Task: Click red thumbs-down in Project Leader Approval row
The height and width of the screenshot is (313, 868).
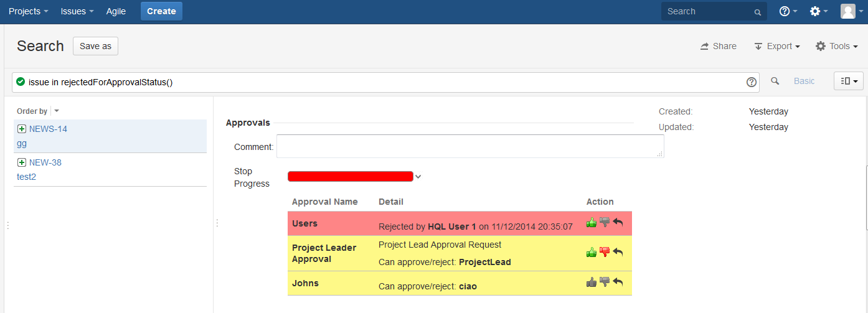Action: pos(605,252)
